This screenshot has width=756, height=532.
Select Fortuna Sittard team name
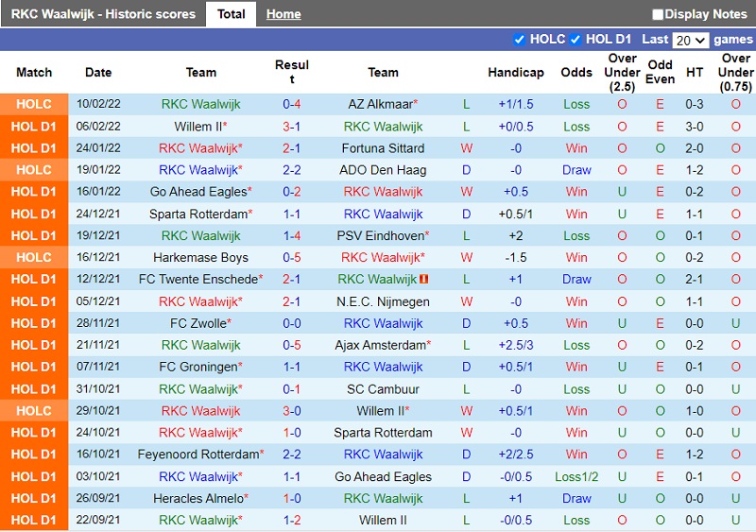[x=383, y=148]
